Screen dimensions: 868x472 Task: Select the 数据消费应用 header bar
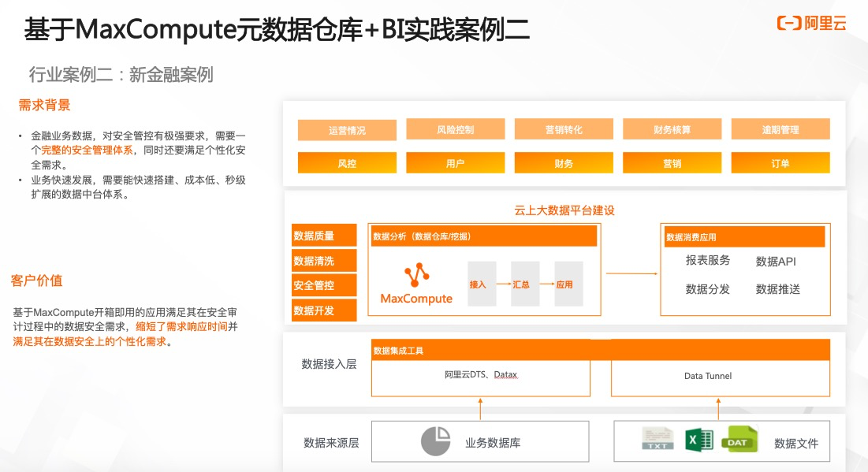(744, 237)
